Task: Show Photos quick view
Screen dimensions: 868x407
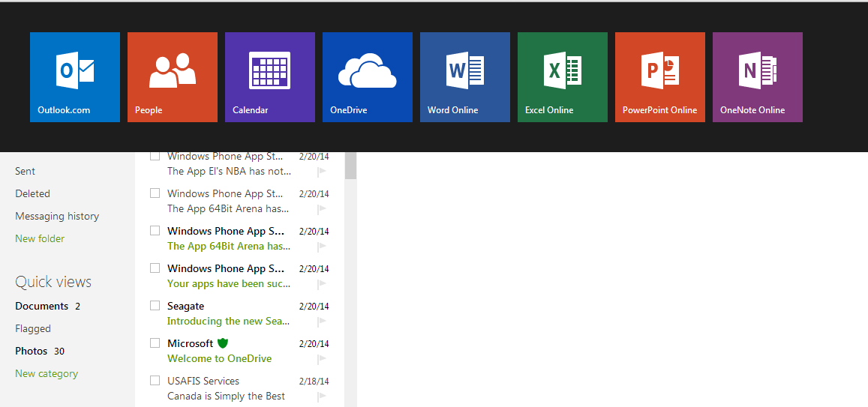Action: (32, 351)
